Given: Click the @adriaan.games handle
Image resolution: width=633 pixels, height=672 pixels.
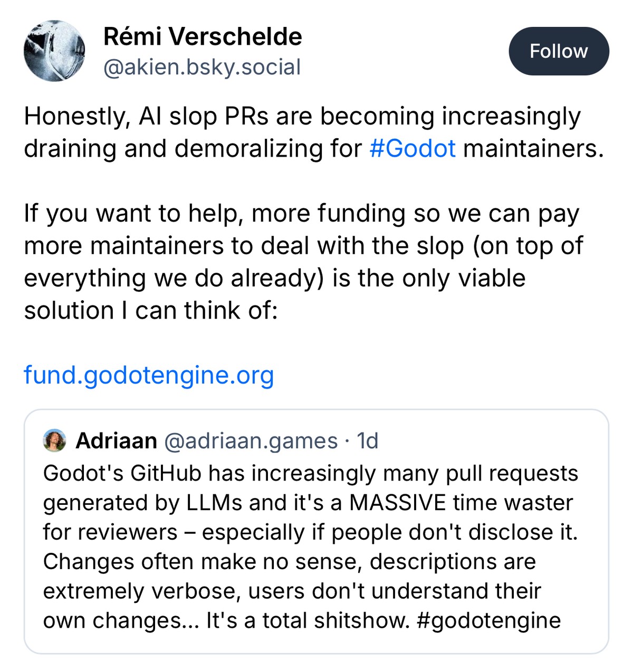Looking at the screenshot, I should coord(251,440).
